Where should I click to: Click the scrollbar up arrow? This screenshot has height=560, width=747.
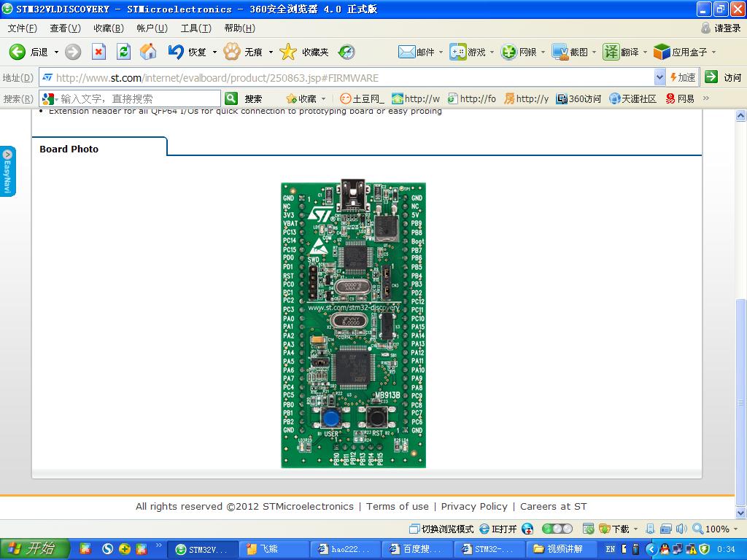click(x=740, y=115)
